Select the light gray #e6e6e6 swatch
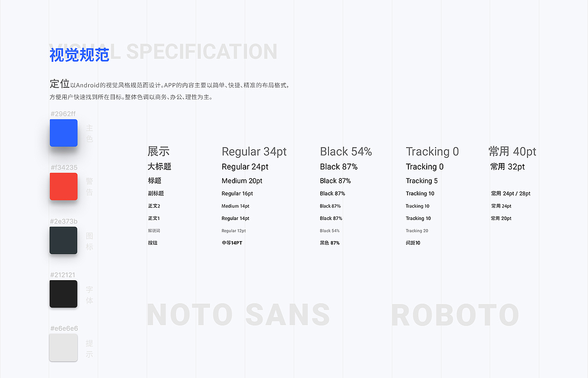 tap(63, 348)
